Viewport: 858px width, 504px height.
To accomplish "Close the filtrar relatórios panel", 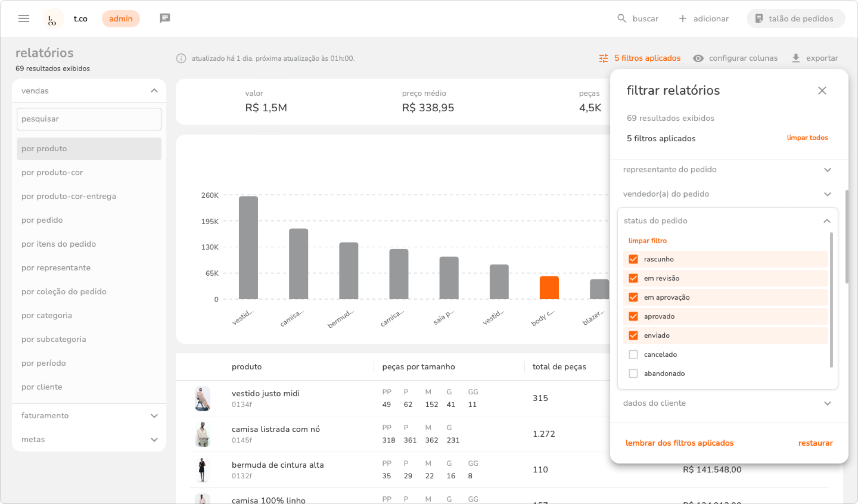I will point(822,91).
